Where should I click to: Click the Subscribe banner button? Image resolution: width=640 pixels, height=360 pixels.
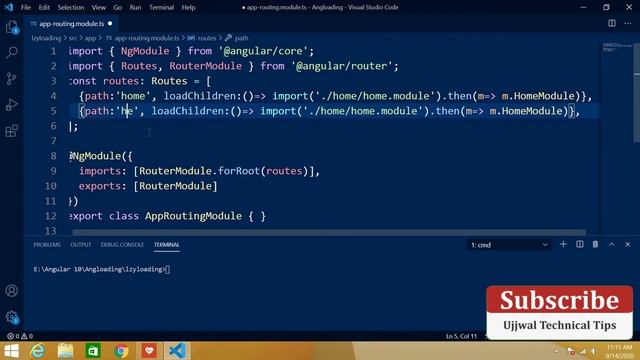coord(560,300)
